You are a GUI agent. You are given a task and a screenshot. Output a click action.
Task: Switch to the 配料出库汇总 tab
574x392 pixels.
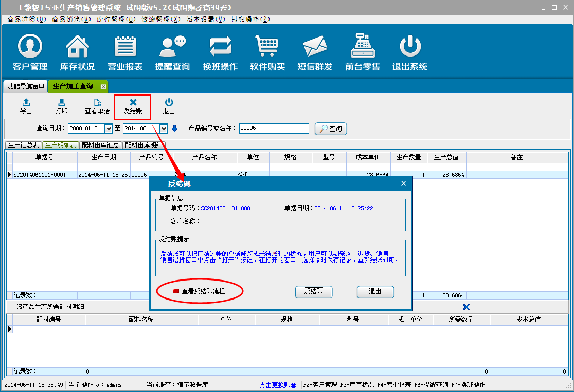click(101, 145)
